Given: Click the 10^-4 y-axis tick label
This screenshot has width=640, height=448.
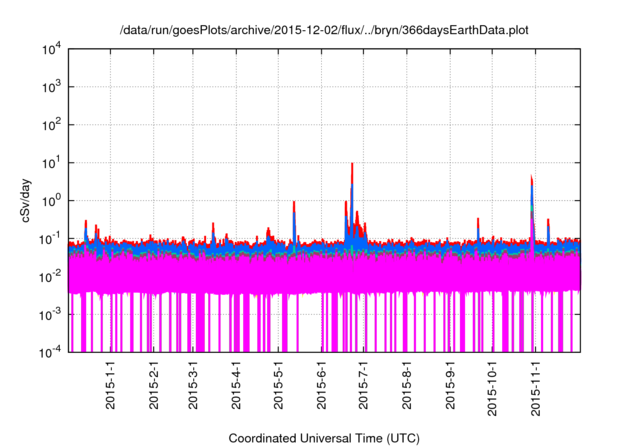Looking at the screenshot, I should (x=50, y=352).
